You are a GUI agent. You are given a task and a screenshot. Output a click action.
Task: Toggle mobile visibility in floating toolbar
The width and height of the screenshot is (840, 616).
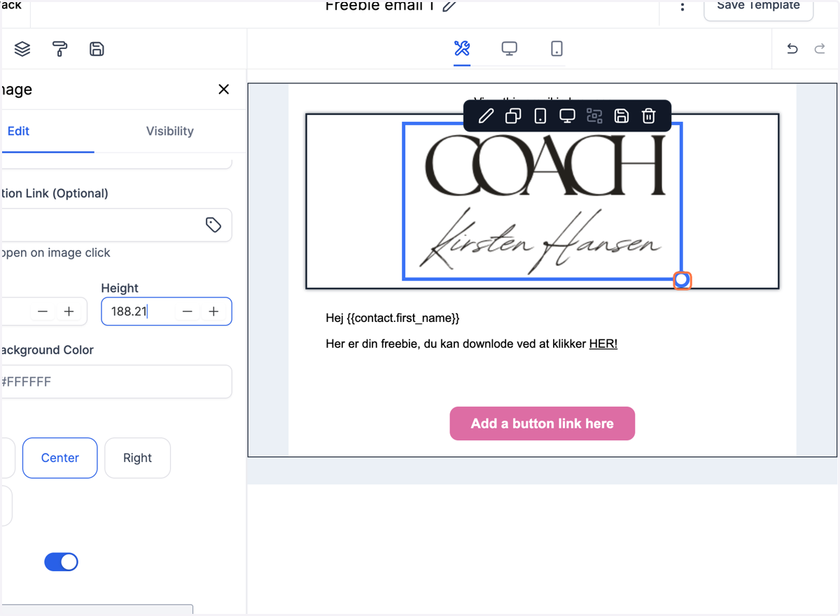tap(540, 115)
